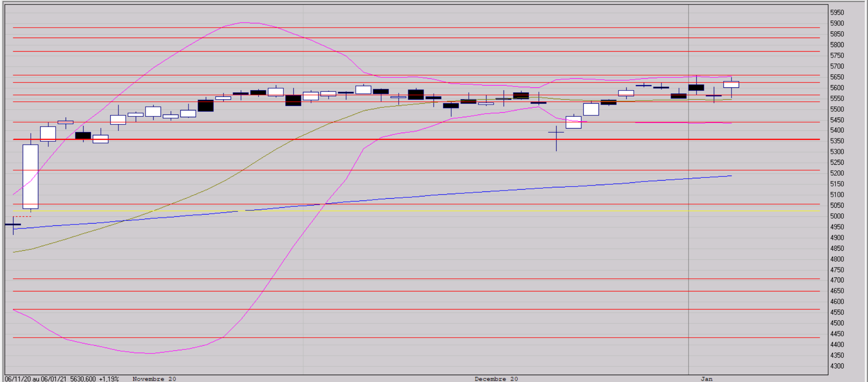Select the last price value 5630,600
Viewport: 868px width, 382px height.
[83, 379]
